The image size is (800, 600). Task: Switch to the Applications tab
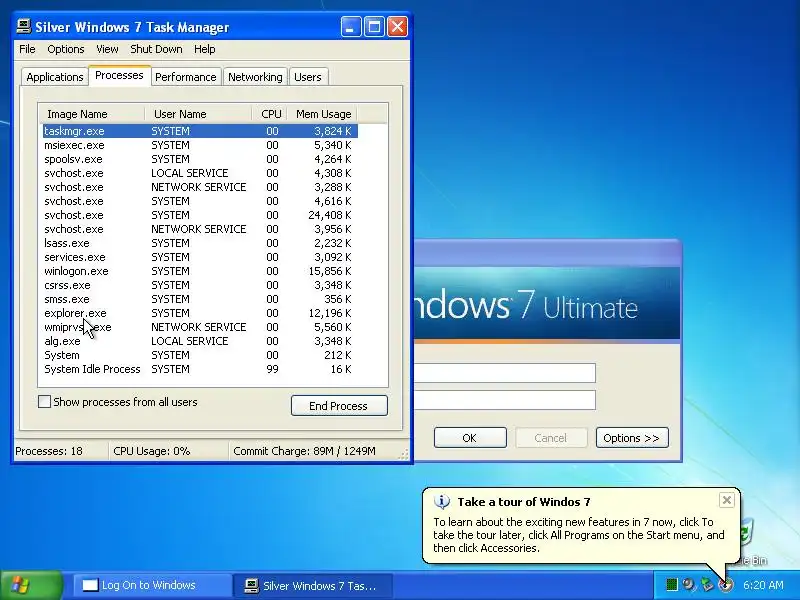(55, 77)
